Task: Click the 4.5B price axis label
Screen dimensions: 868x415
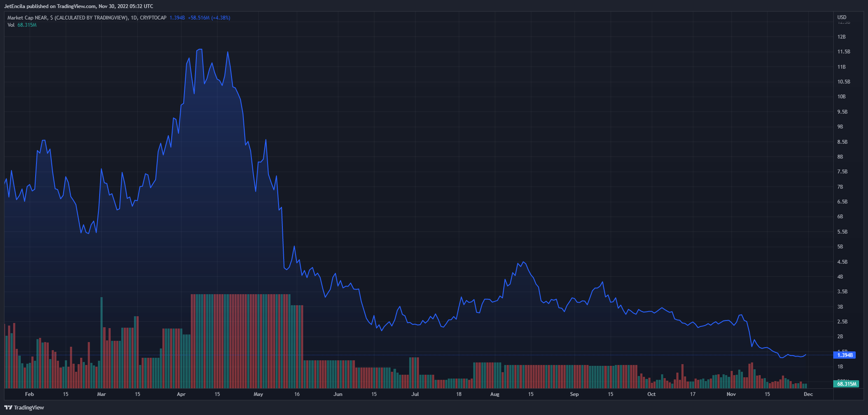Action: (842, 262)
